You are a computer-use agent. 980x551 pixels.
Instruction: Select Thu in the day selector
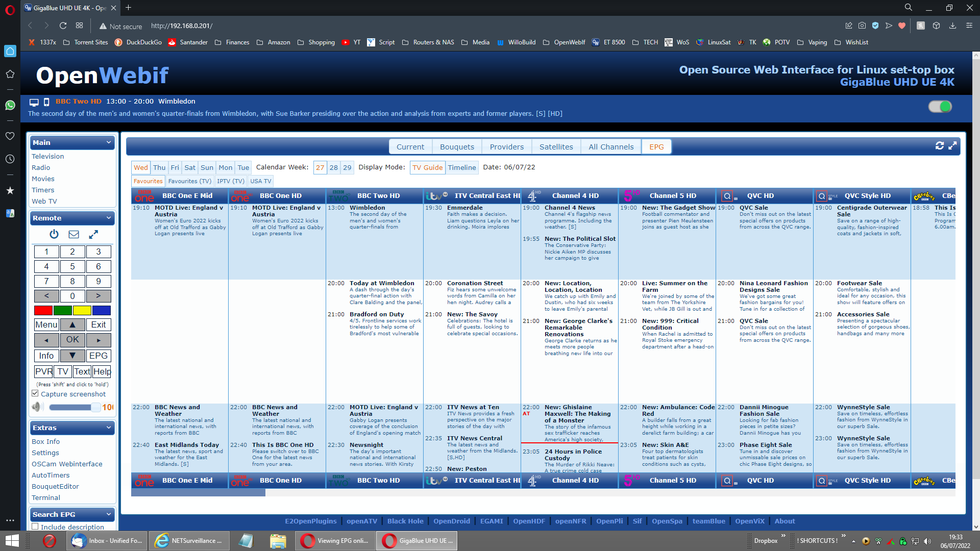[159, 167]
